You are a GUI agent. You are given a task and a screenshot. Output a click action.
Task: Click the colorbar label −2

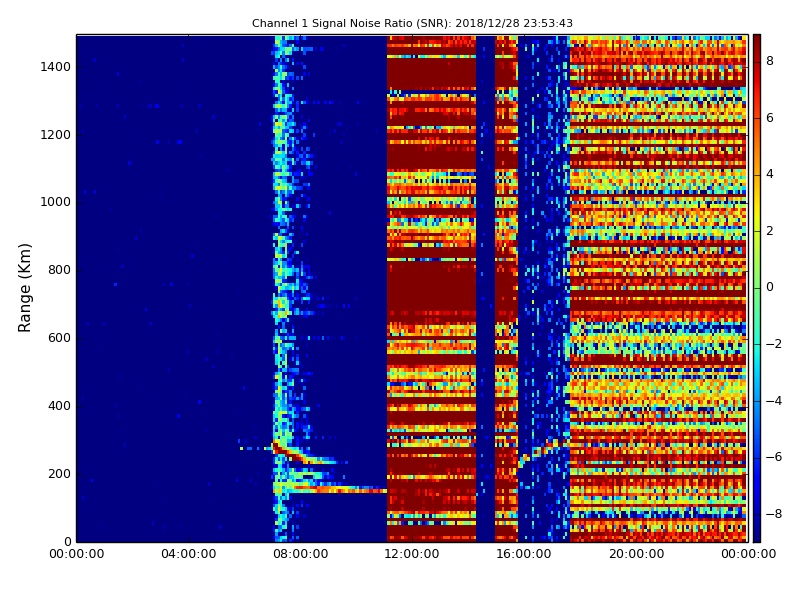774,344
